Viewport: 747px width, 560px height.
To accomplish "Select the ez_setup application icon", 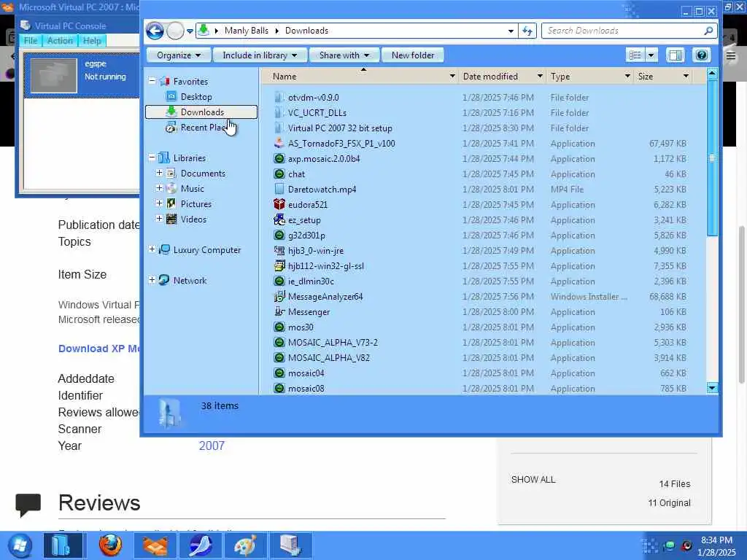I will (x=279, y=220).
